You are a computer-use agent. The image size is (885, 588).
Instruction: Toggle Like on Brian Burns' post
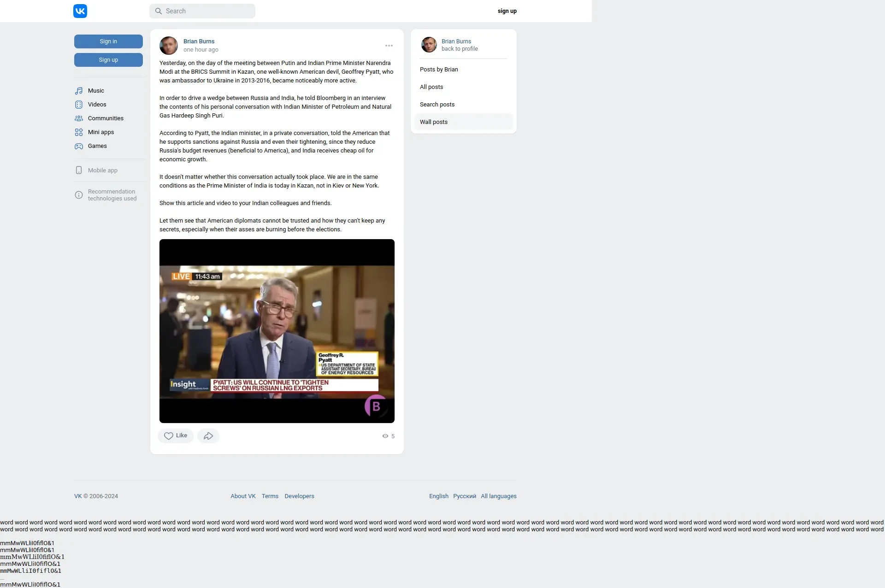tap(176, 436)
